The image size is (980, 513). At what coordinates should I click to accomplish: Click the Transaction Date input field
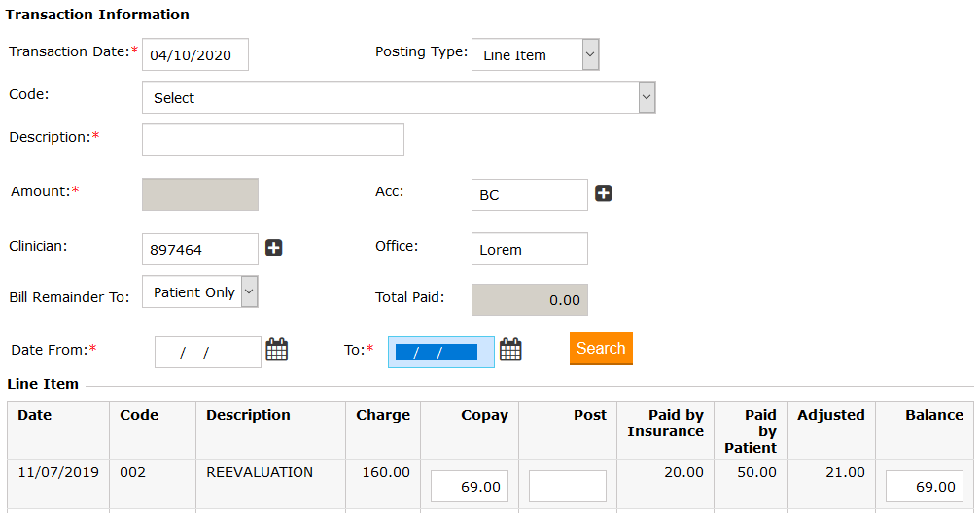[x=195, y=55]
